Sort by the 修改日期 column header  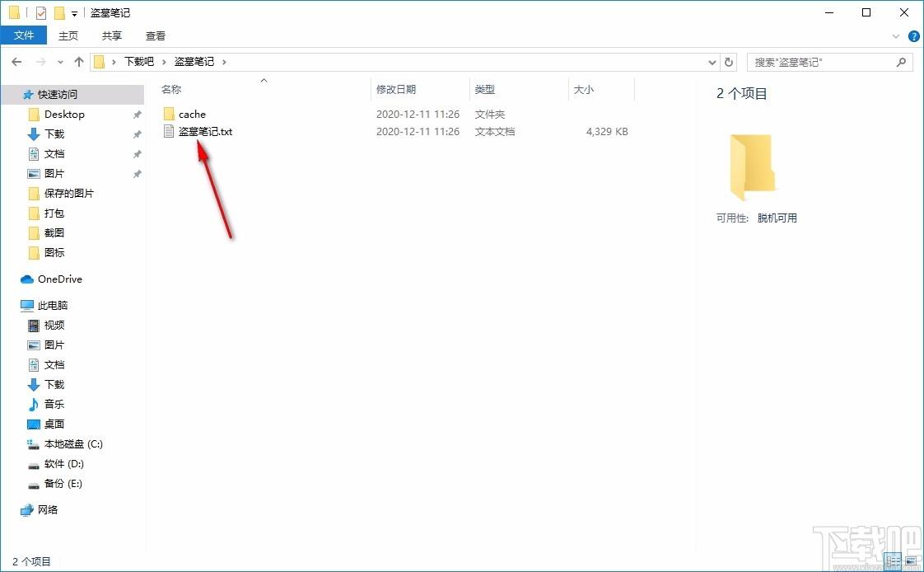tap(396, 90)
